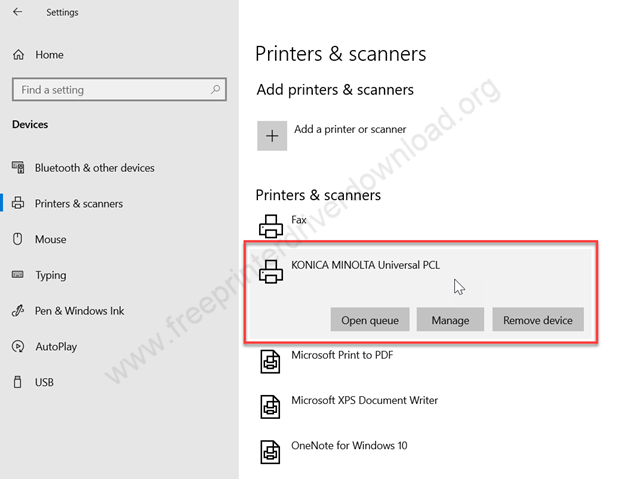Click the Pen & Windows Ink icon
The width and height of the screenshot is (640, 480).
click(x=18, y=311)
